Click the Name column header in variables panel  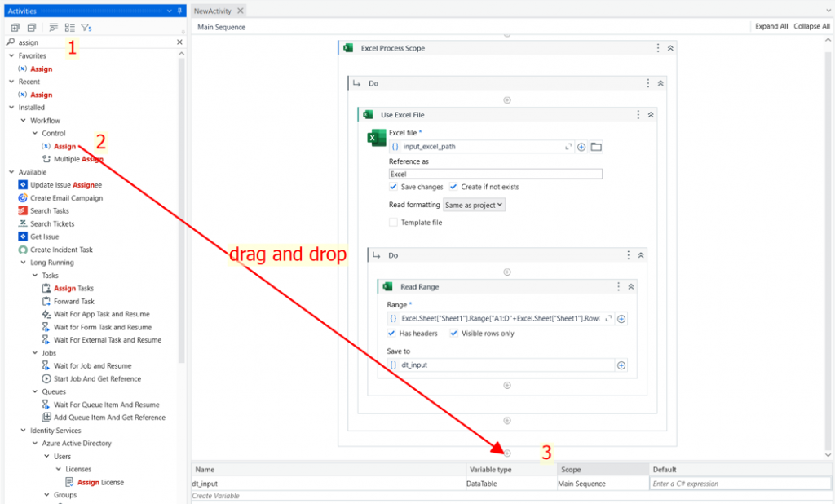coord(329,470)
